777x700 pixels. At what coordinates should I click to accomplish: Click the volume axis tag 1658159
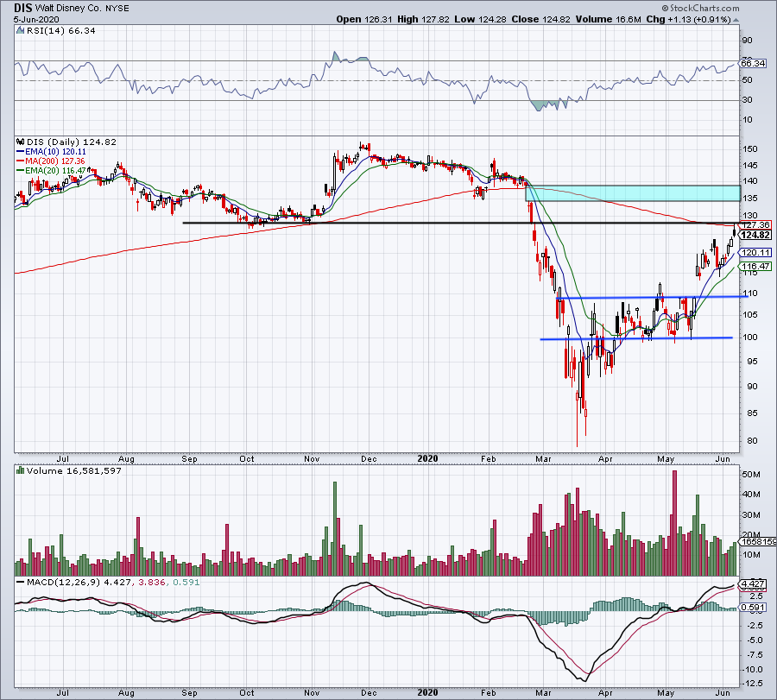coord(758,542)
